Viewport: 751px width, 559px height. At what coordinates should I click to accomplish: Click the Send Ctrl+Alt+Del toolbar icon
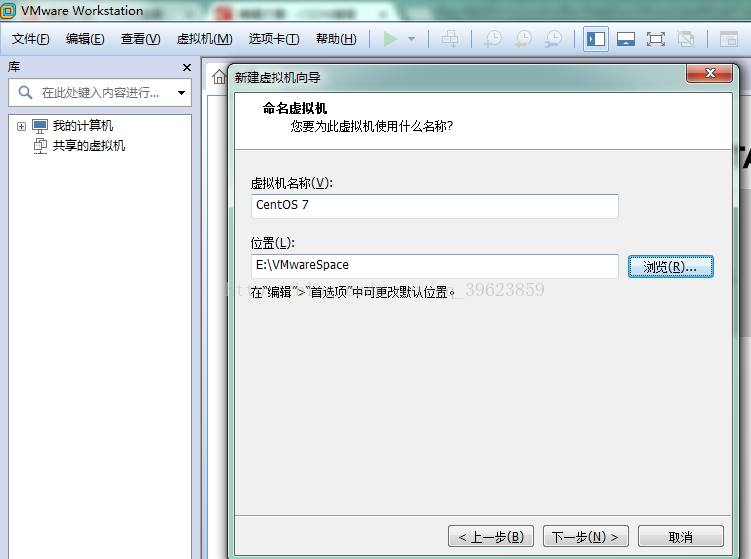(x=450, y=39)
